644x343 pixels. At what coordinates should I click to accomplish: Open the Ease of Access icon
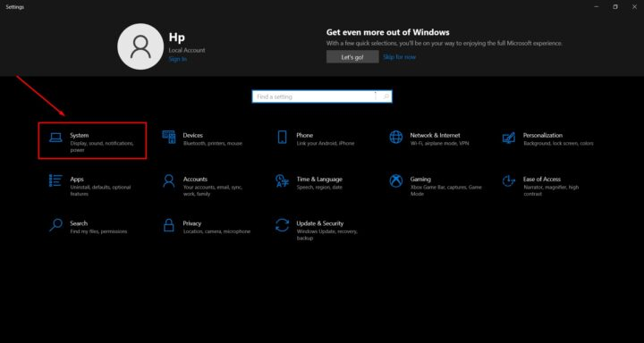point(509,180)
